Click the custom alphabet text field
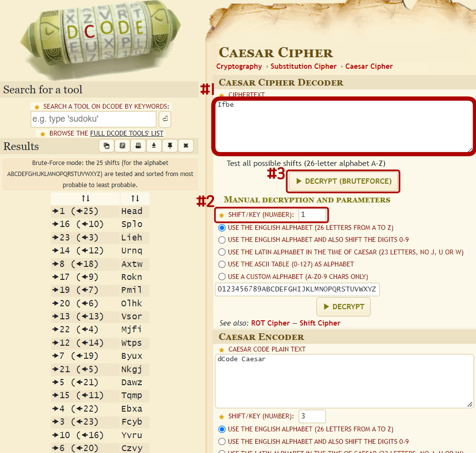 click(297, 289)
